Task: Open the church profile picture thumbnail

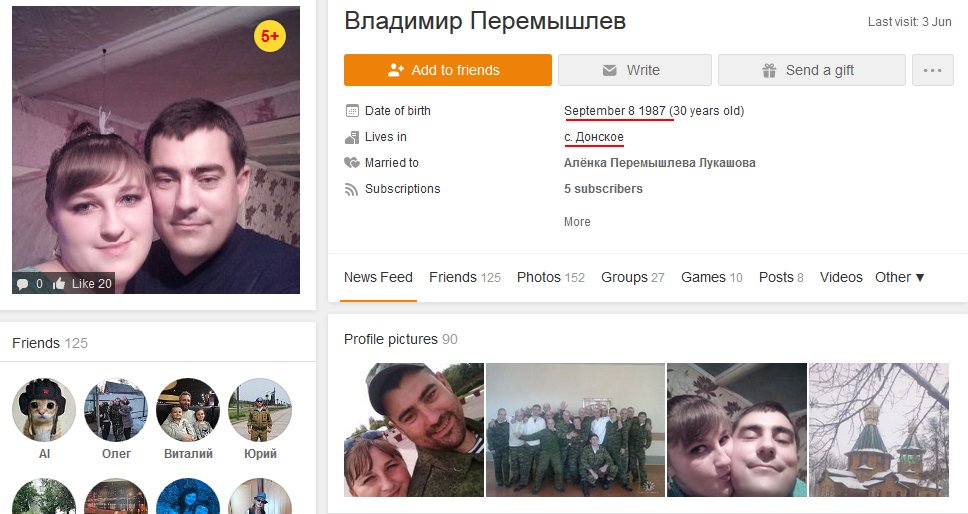Action: 878,430
